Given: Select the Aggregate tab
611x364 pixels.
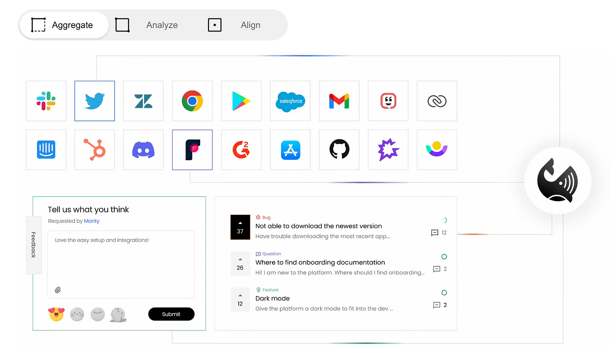Looking at the screenshot, I should click(x=63, y=25).
